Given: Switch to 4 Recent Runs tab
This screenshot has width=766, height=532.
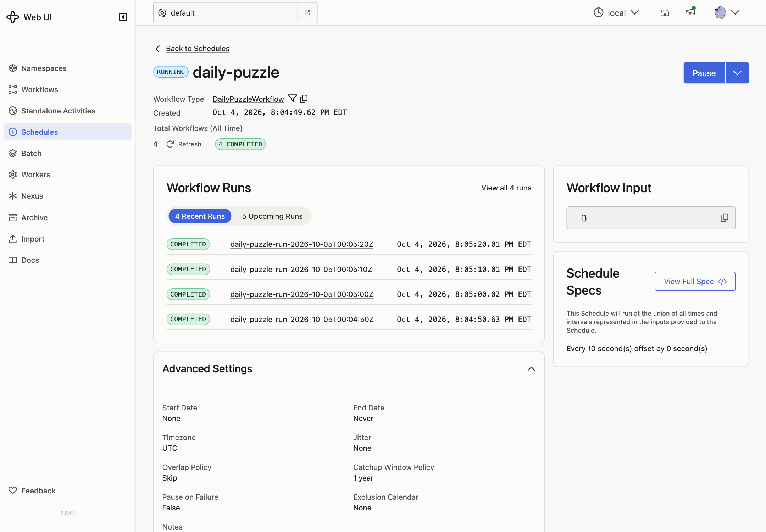Looking at the screenshot, I should click(x=200, y=216).
